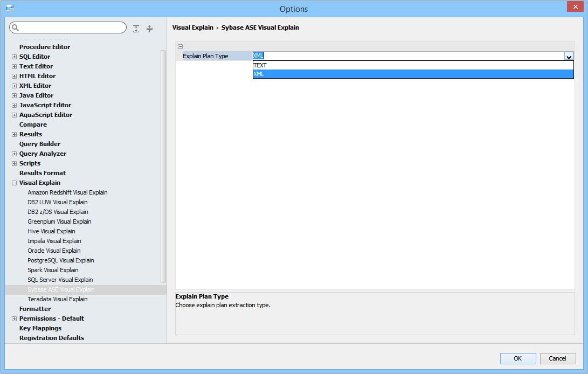Open DB2 z/OS Visual Explain settings

tap(58, 212)
